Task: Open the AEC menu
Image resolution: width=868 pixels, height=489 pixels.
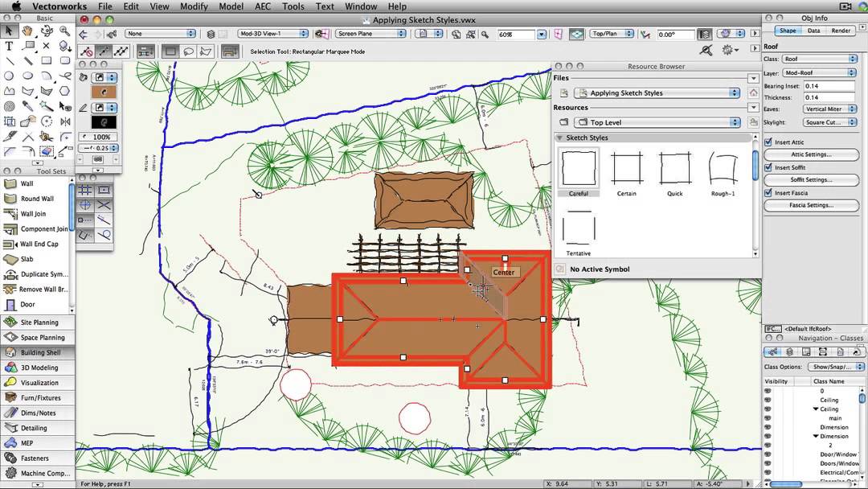Action: click(262, 6)
